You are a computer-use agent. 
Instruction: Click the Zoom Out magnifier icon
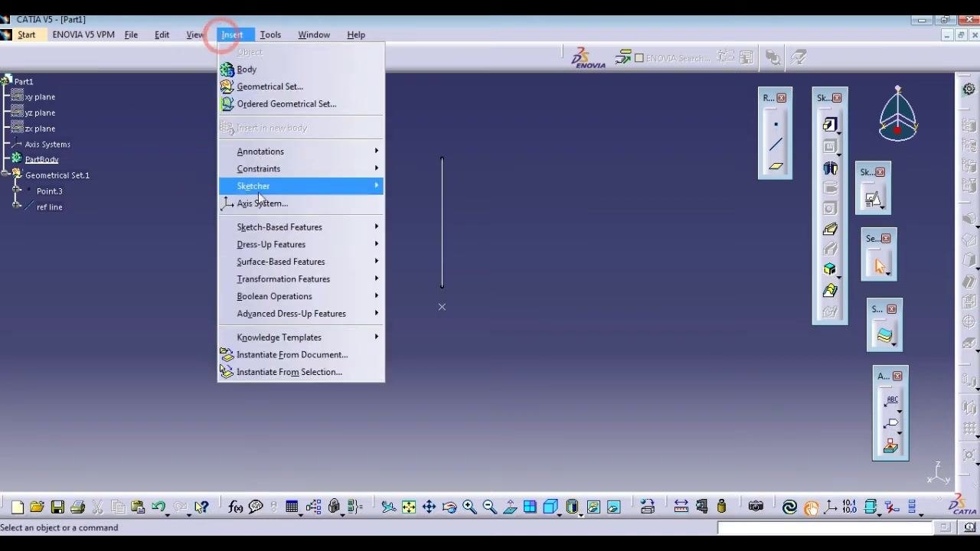pos(489,507)
